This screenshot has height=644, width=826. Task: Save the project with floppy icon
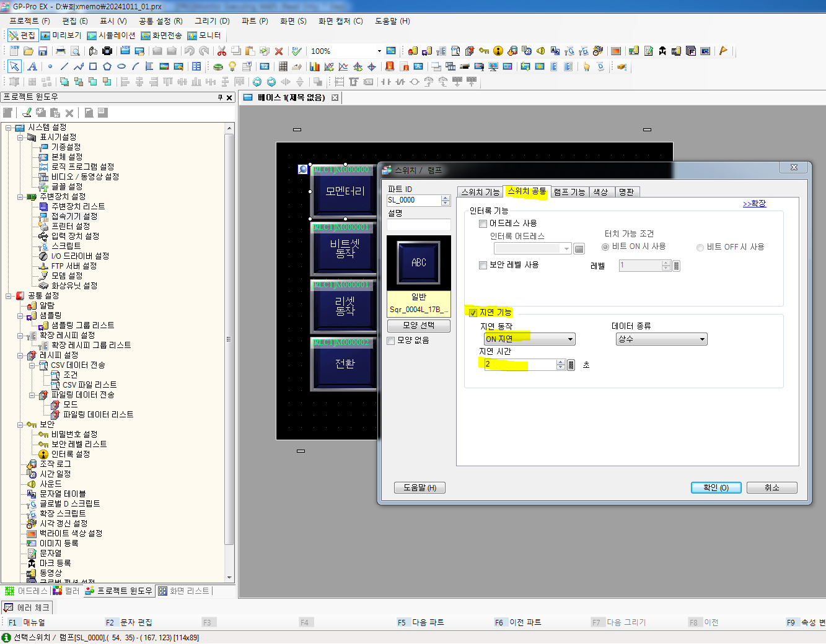pos(43,51)
